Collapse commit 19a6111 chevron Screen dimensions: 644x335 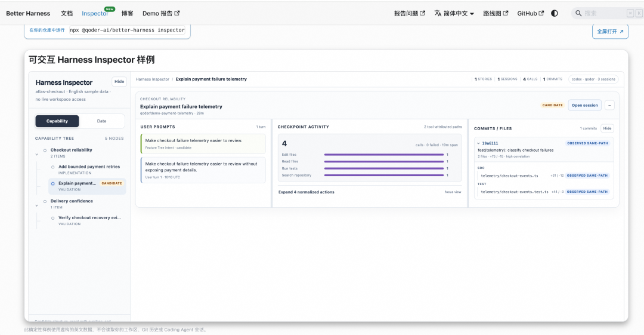(x=478, y=143)
